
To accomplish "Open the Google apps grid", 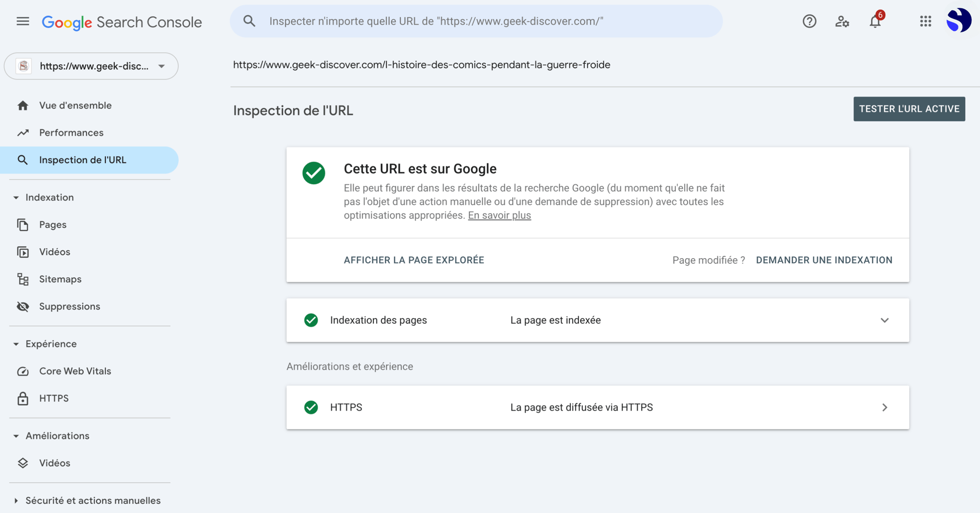I will pyautogui.click(x=925, y=21).
